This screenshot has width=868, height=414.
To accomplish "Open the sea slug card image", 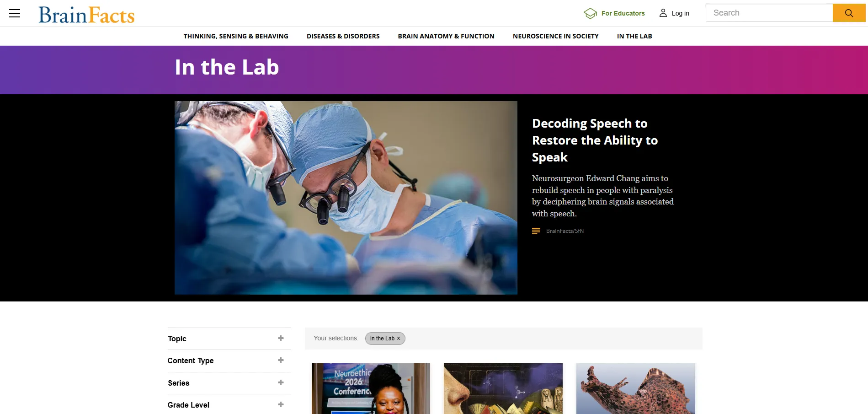I will pyautogui.click(x=636, y=388).
